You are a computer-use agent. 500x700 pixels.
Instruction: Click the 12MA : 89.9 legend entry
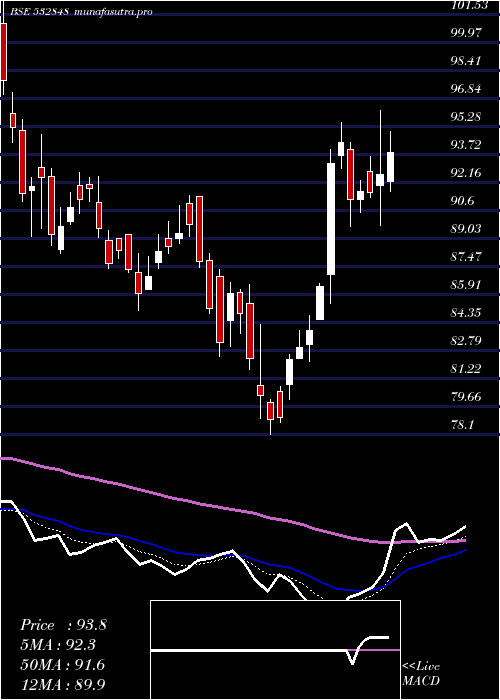click(x=63, y=684)
